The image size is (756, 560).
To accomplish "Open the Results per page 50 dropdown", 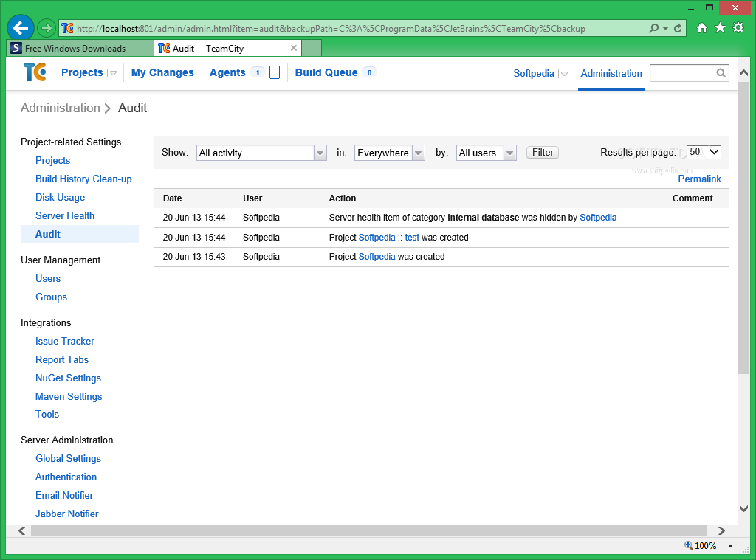I will point(704,152).
